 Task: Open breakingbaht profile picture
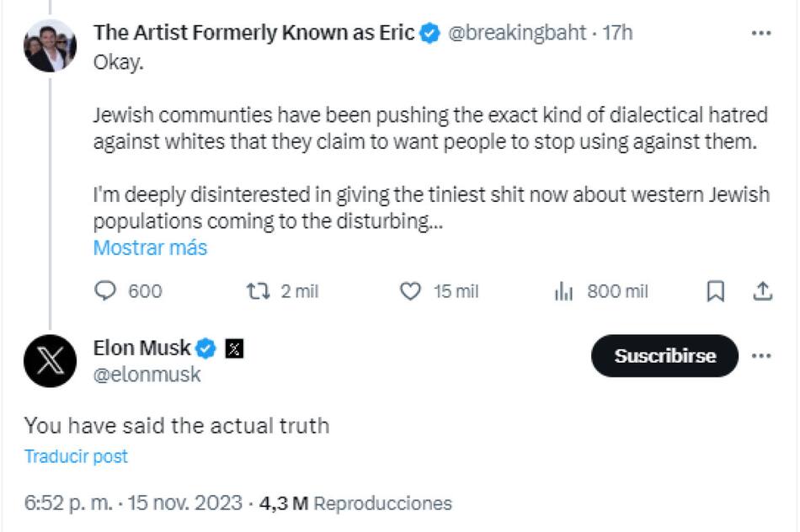(x=51, y=45)
